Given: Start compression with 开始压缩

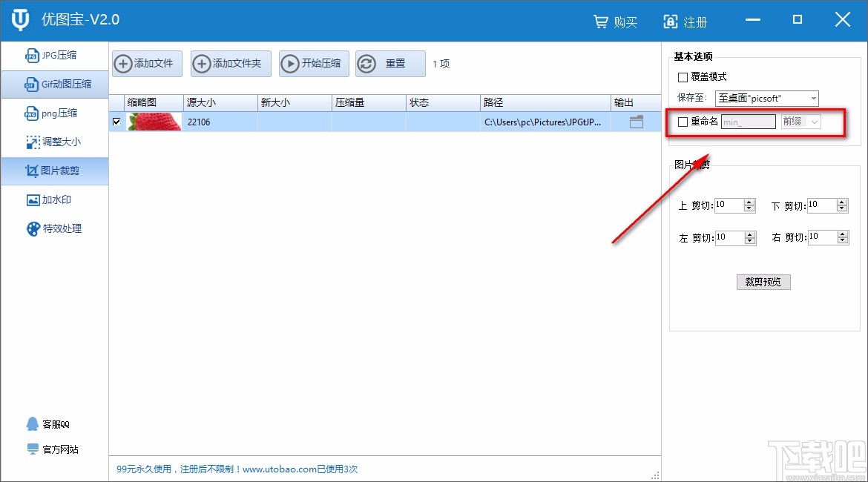Looking at the screenshot, I should pyautogui.click(x=314, y=64).
